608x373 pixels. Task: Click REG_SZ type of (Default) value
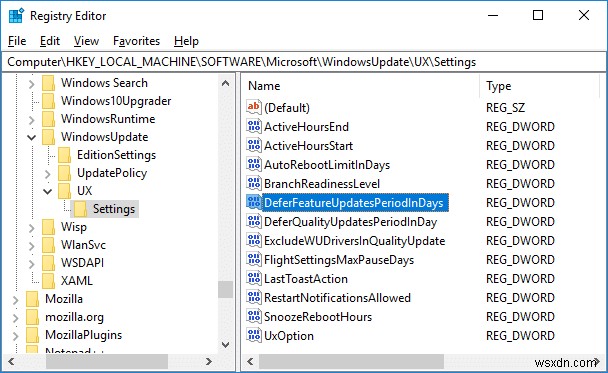505,107
